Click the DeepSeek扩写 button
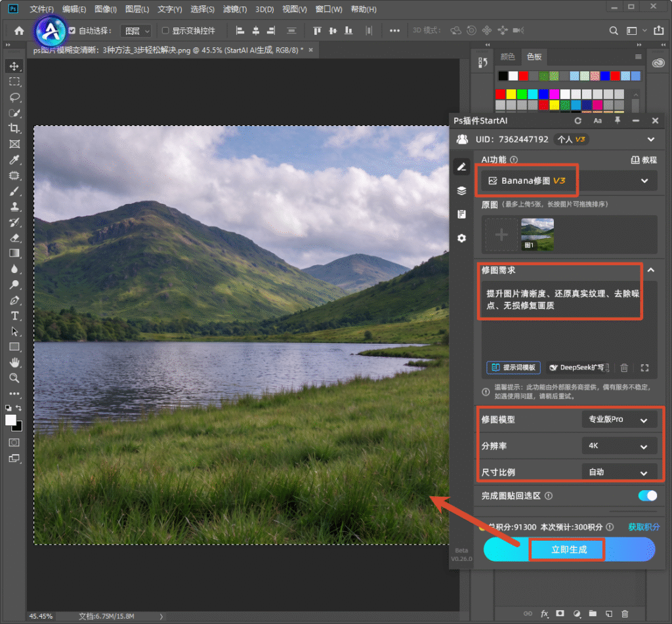This screenshot has height=624, width=672. [579, 367]
